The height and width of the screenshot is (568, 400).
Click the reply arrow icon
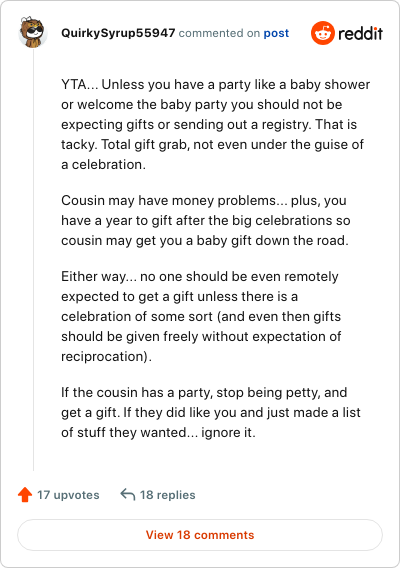coord(128,494)
